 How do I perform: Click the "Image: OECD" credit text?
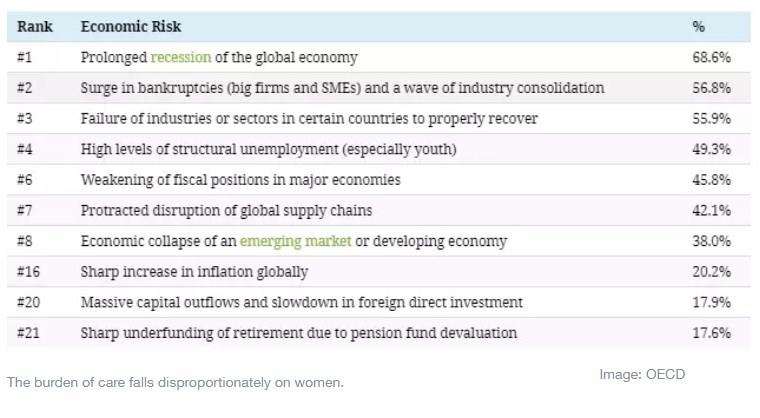(642, 375)
